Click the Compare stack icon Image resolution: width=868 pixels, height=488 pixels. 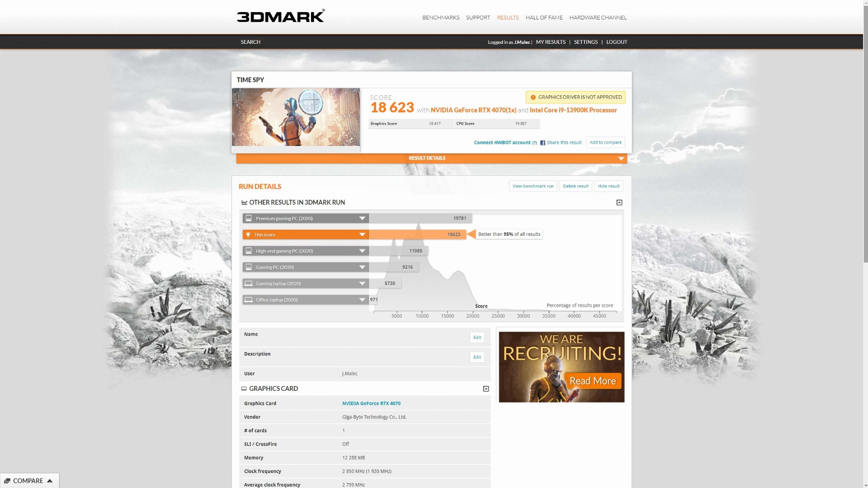pyautogui.click(x=7, y=481)
